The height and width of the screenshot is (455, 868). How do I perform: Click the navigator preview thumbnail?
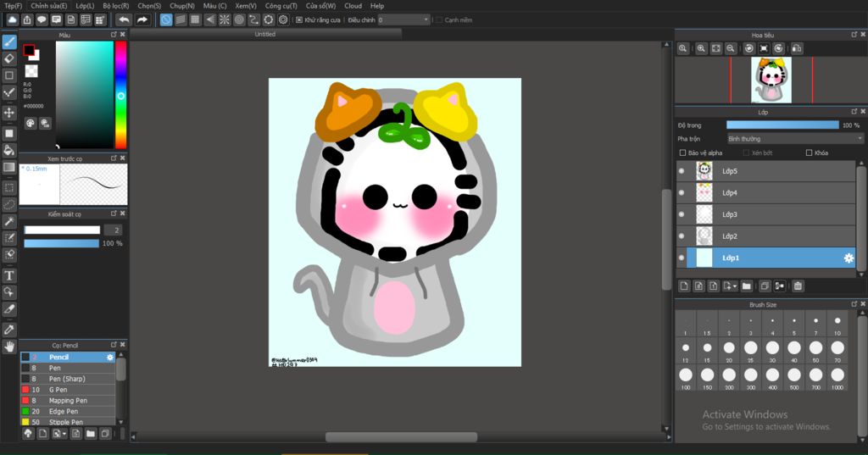pos(771,80)
